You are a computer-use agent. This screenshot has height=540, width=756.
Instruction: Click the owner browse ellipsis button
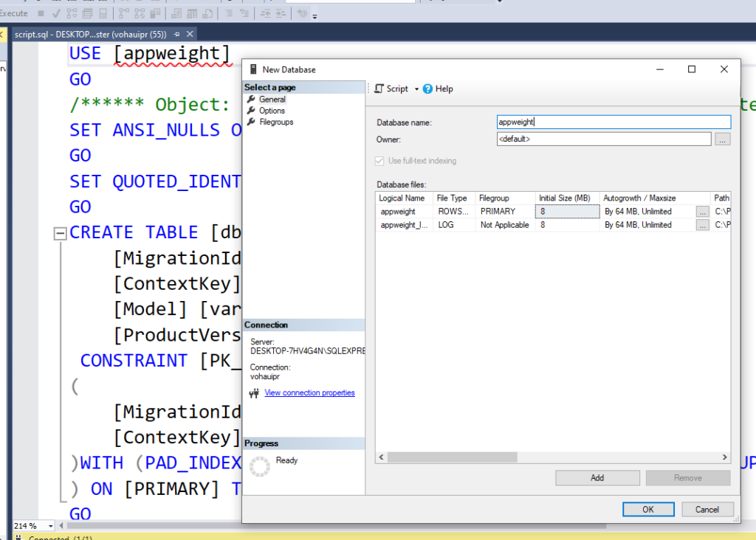coord(723,139)
